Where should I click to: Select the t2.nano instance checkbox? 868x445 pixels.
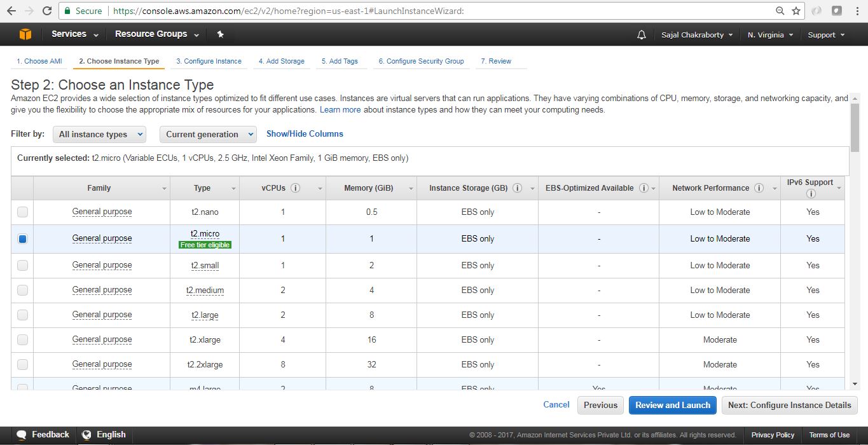pyautogui.click(x=22, y=212)
